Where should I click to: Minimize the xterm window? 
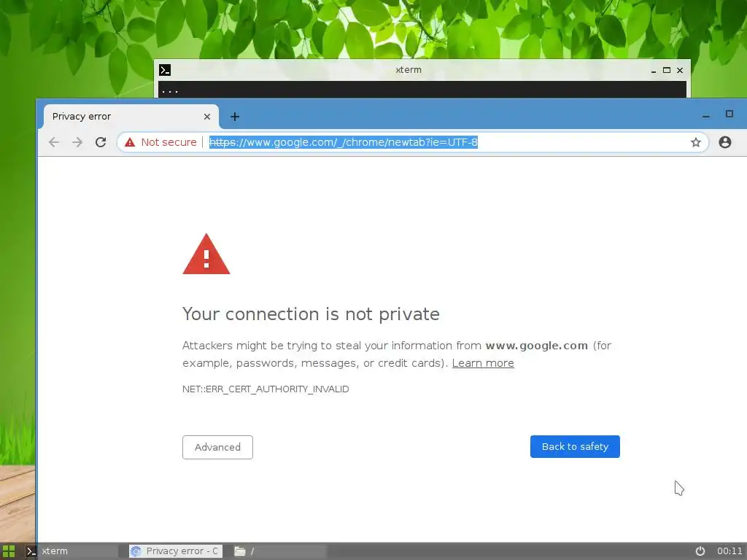click(x=654, y=71)
